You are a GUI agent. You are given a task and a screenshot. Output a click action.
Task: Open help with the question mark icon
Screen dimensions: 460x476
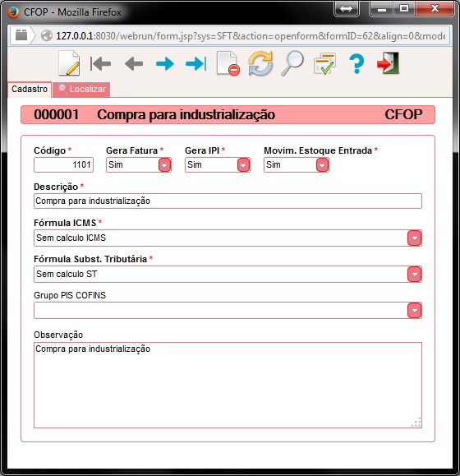pyautogui.click(x=356, y=63)
